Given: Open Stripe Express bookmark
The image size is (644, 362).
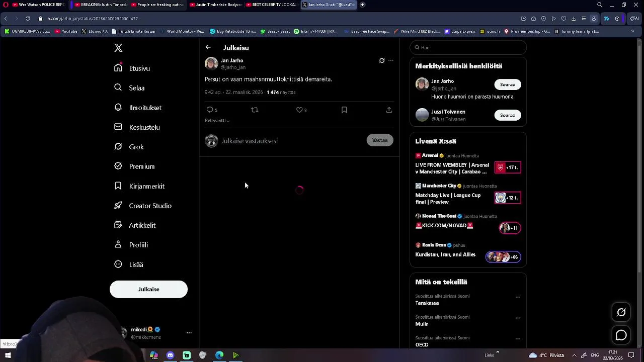Looking at the screenshot, I should [x=460, y=31].
